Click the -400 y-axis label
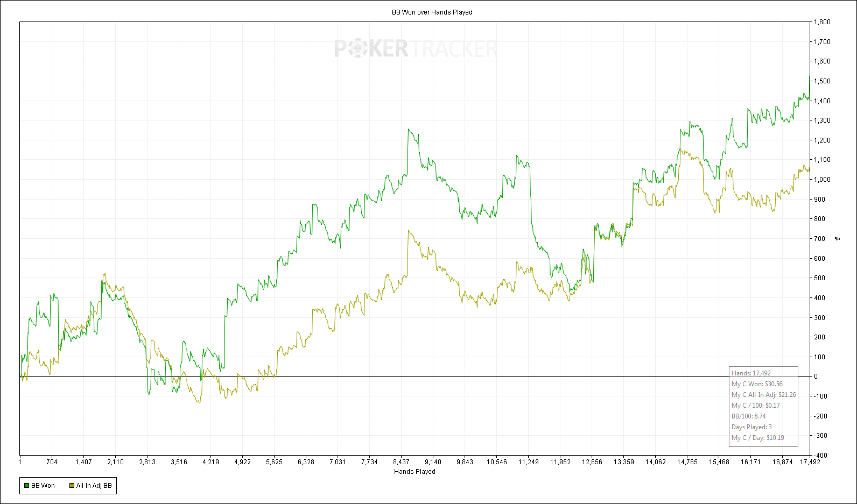The width and height of the screenshot is (857, 504). (x=820, y=455)
